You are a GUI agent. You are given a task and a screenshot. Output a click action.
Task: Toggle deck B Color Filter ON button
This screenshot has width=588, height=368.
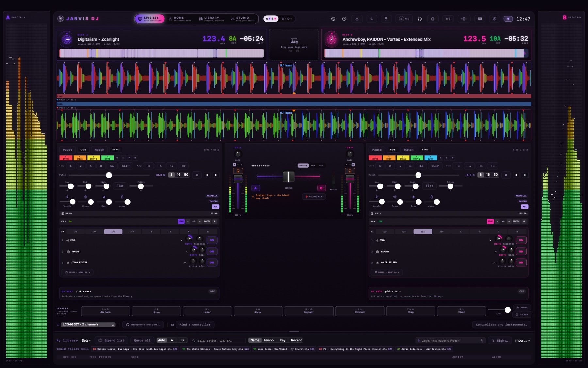click(x=521, y=262)
